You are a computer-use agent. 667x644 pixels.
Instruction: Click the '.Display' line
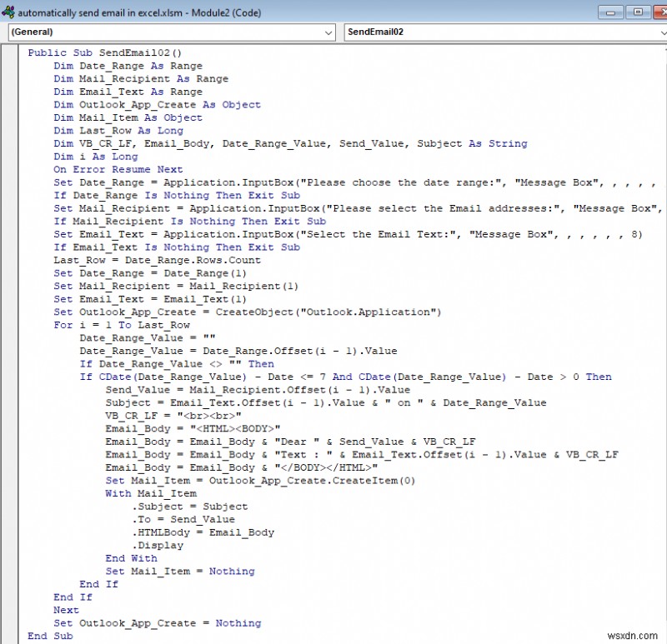tap(158, 546)
